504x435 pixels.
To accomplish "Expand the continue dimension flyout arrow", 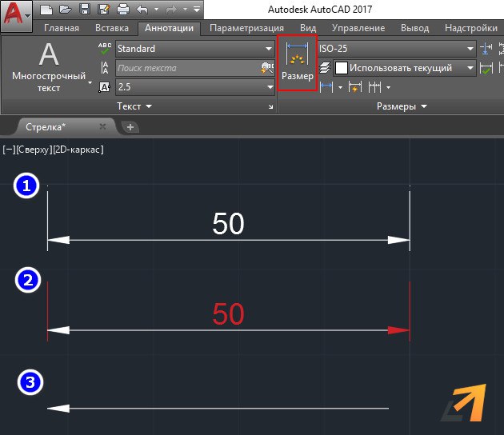I will point(388,87).
